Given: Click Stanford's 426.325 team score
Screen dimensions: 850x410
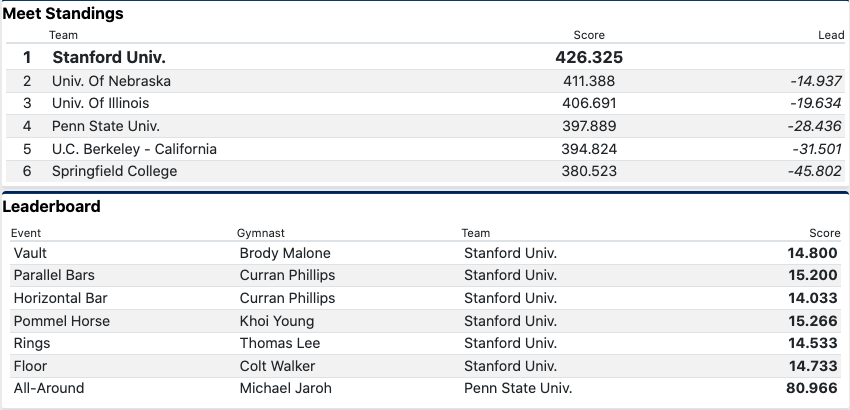Looking at the screenshot, I should (589, 57).
